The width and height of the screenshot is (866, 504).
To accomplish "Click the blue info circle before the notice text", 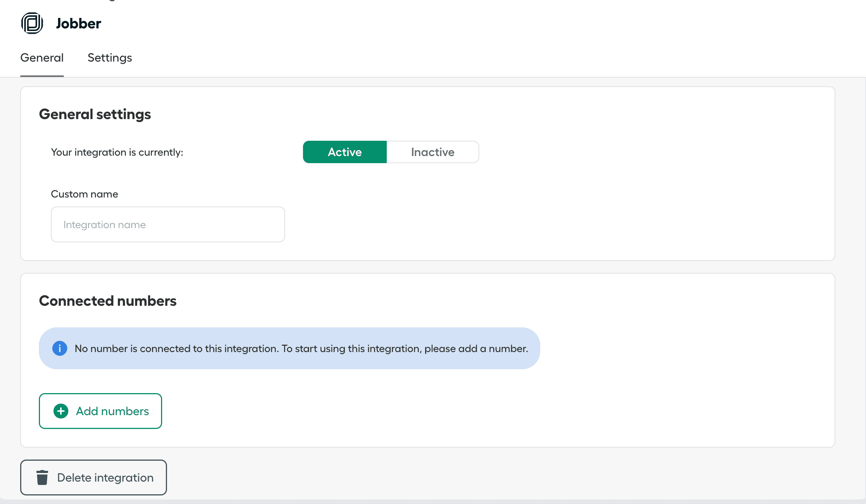I will 60,348.
